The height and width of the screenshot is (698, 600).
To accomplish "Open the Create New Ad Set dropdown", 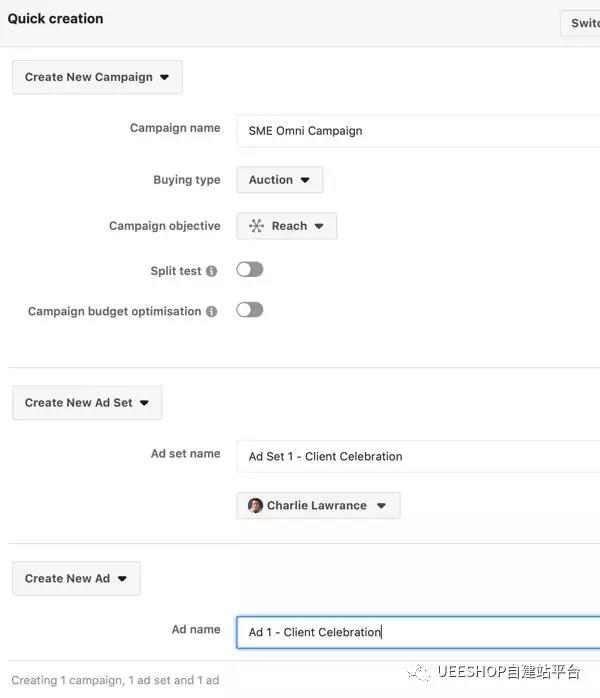I will tap(87, 403).
